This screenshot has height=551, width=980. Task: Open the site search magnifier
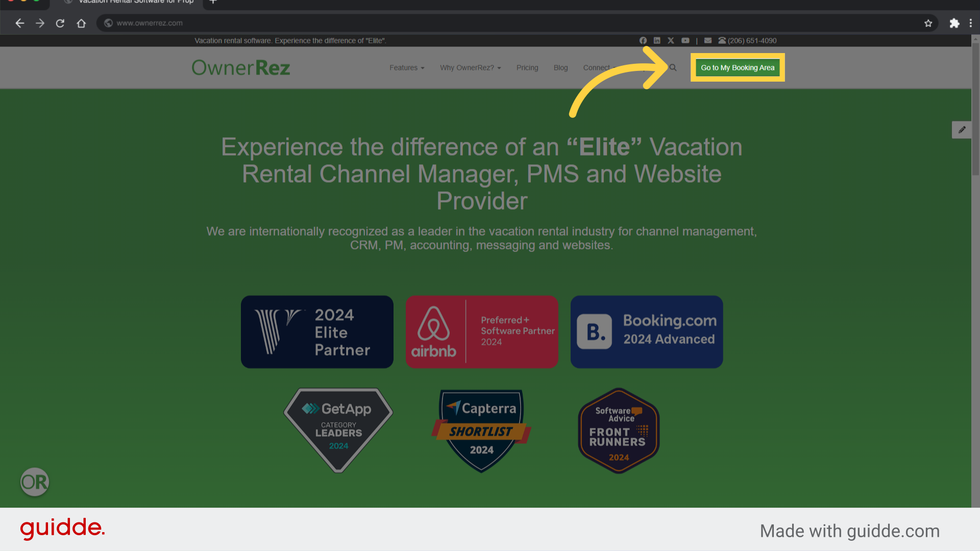[673, 67]
